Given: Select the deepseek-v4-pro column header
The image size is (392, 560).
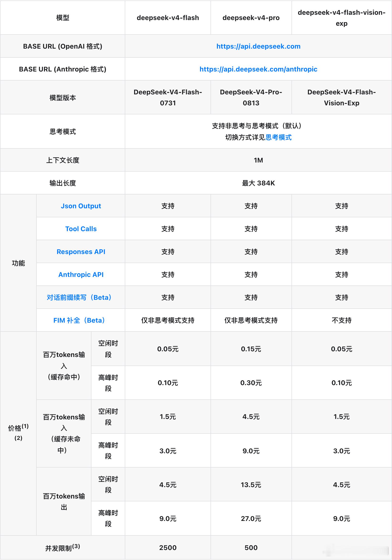Looking at the screenshot, I should point(251,18).
